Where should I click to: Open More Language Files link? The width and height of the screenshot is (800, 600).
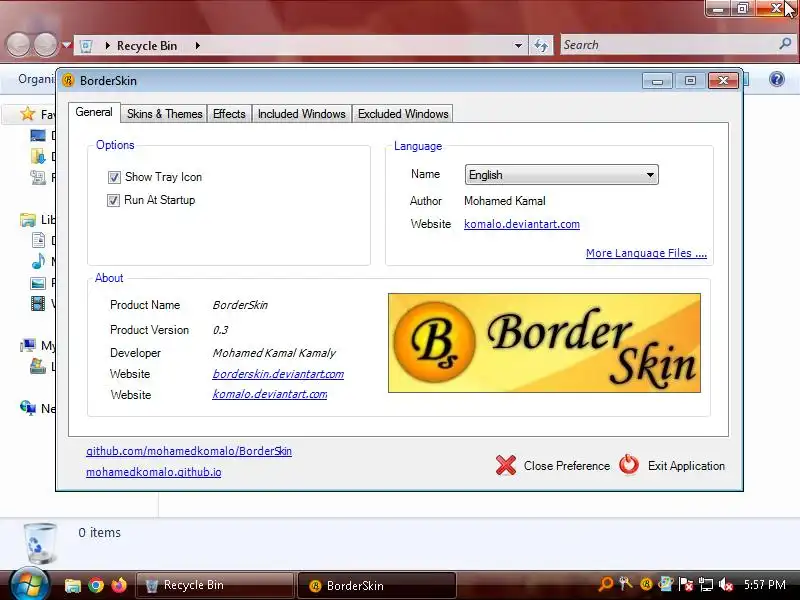pos(646,253)
